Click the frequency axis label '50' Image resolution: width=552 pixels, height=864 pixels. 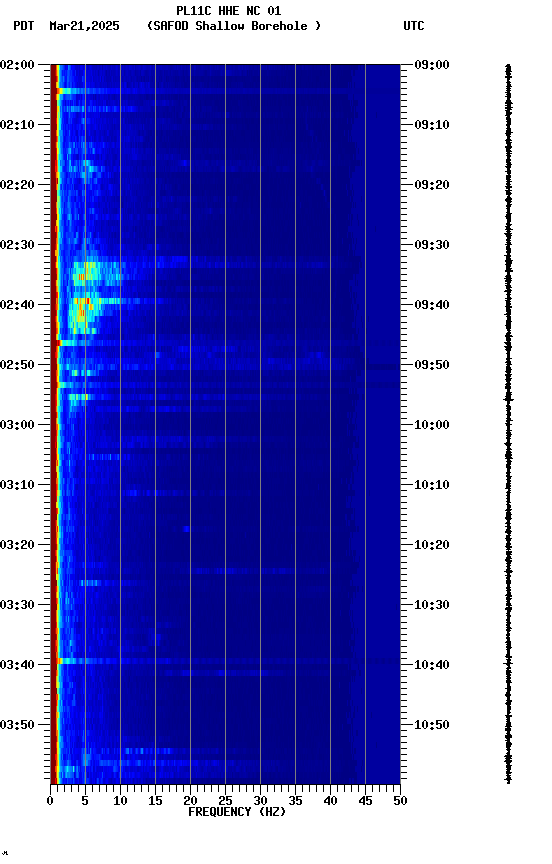tap(401, 802)
